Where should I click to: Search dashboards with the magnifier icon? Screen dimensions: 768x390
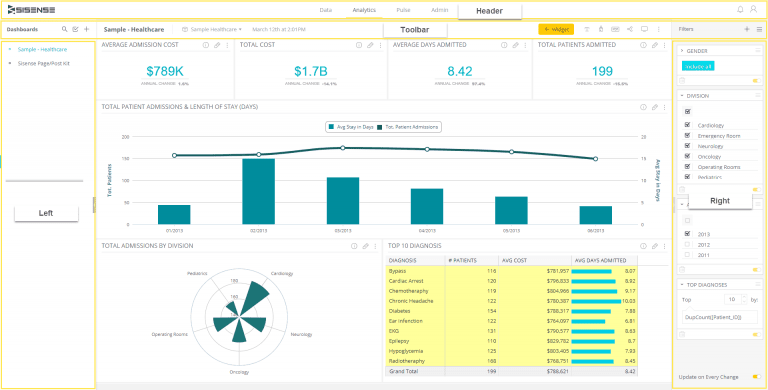click(64, 29)
